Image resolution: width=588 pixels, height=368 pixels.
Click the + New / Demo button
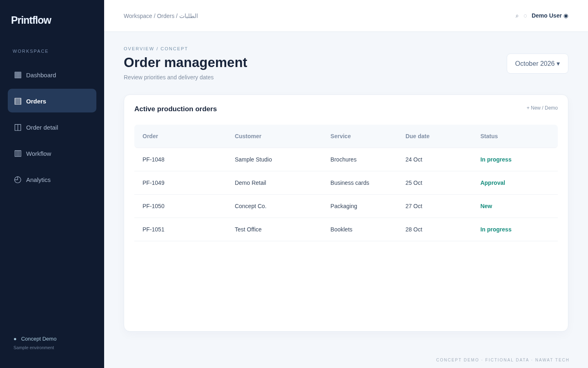(x=542, y=108)
